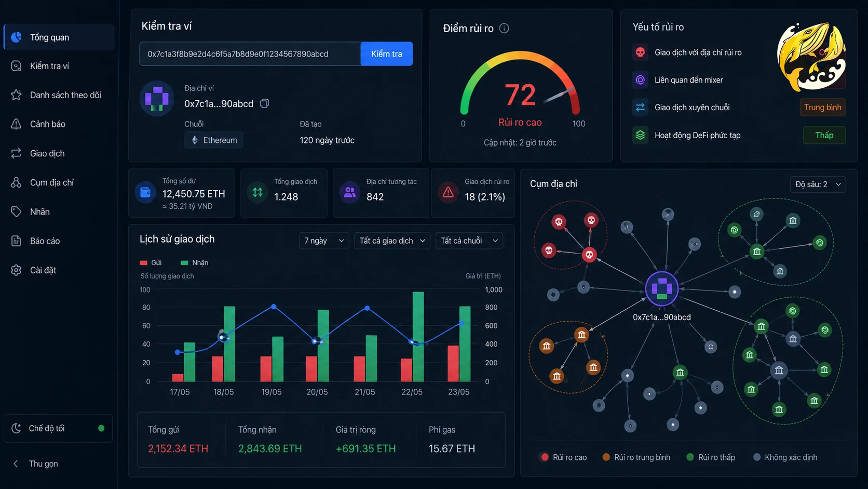This screenshot has height=489, width=868.
Task: Click the wallet address input field
Action: tap(250, 54)
